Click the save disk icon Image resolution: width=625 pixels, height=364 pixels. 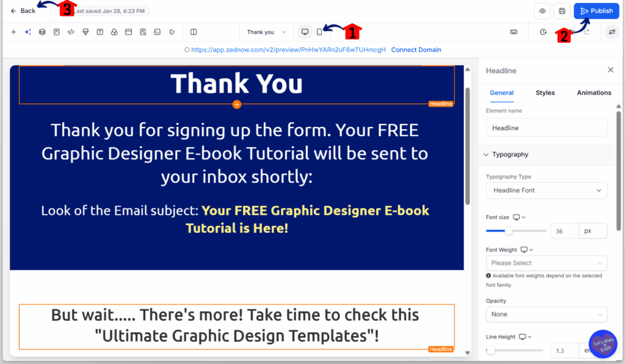[x=562, y=11]
